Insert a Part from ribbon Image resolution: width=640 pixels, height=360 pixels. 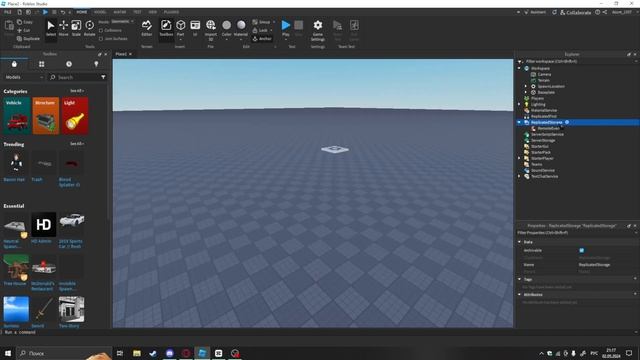click(180, 28)
